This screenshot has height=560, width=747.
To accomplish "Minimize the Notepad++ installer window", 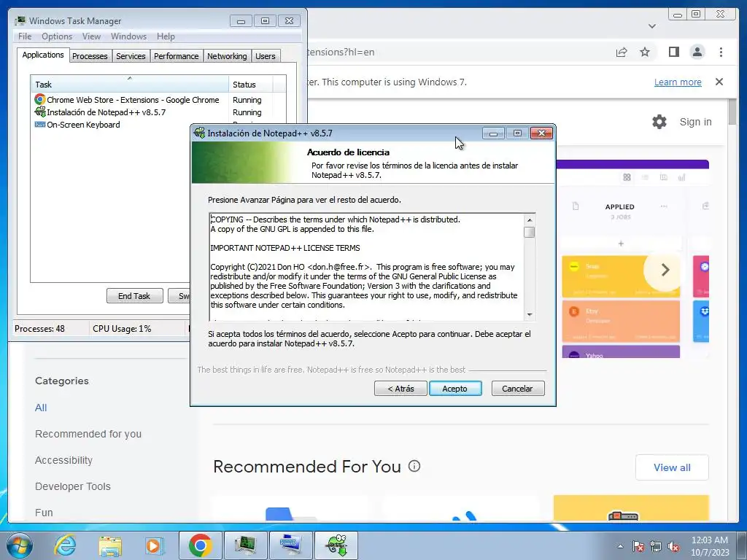I will (493, 133).
